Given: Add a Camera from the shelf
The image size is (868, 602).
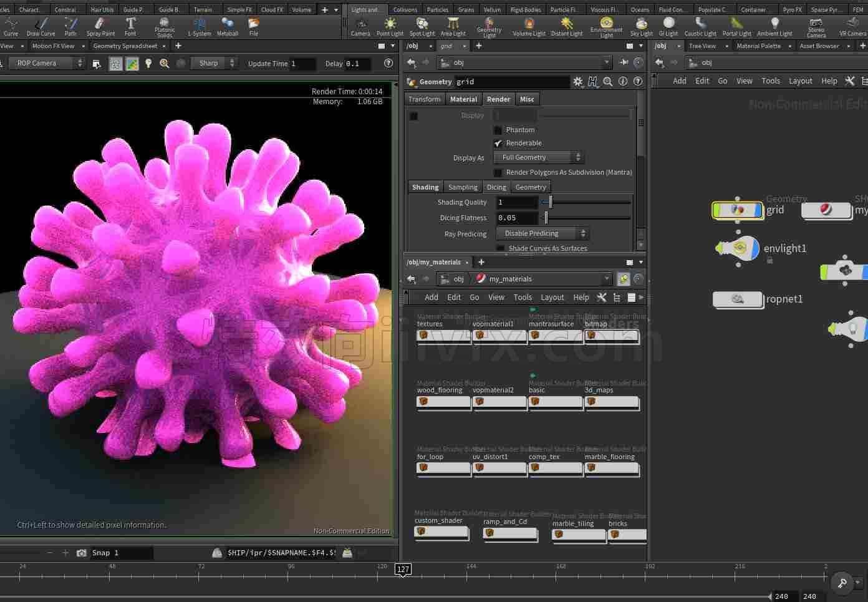Looking at the screenshot, I should pyautogui.click(x=360, y=26).
